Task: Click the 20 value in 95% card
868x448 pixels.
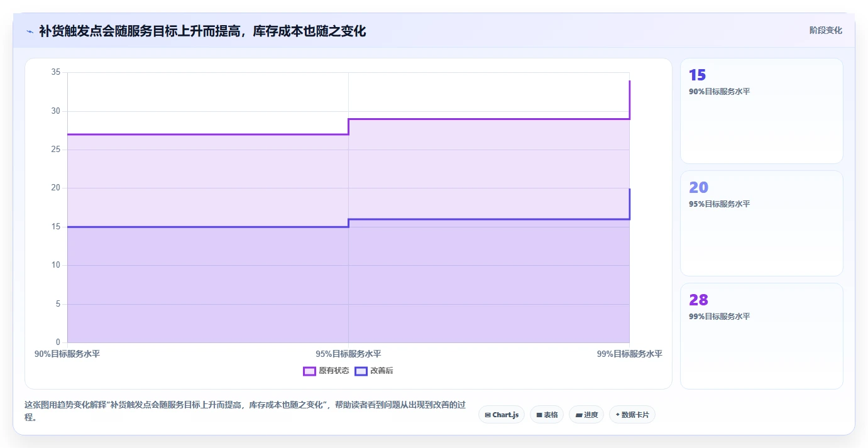Action: pyautogui.click(x=698, y=187)
